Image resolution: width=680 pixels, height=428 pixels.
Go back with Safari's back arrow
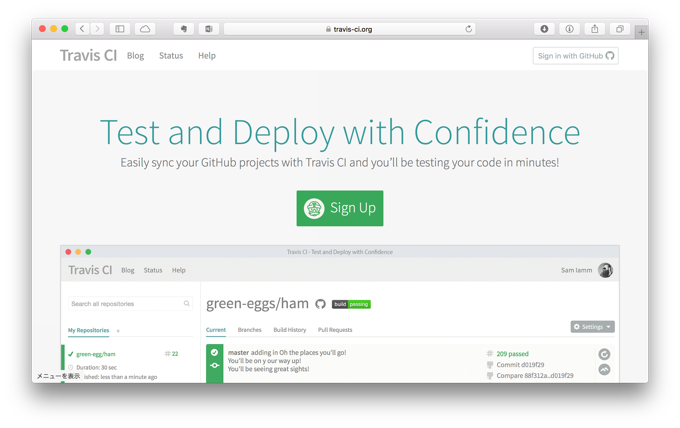pyautogui.click(x=82, y=29)
